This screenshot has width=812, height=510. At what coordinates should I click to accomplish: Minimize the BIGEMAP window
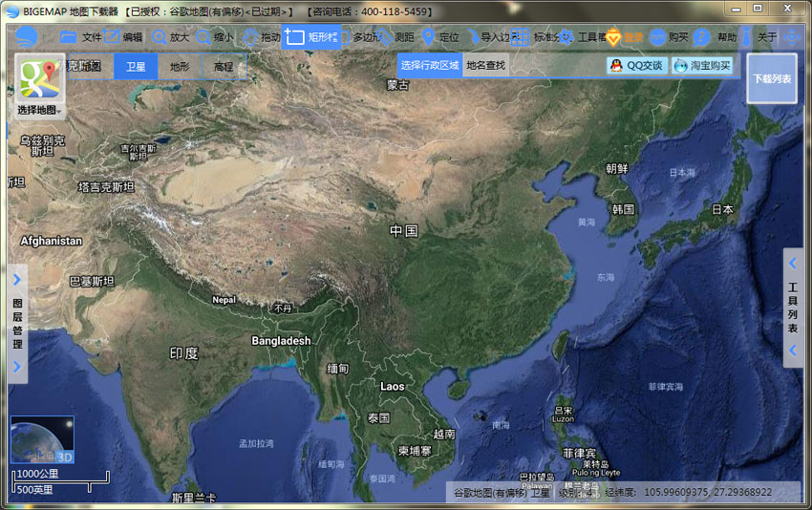click(736, 9)
